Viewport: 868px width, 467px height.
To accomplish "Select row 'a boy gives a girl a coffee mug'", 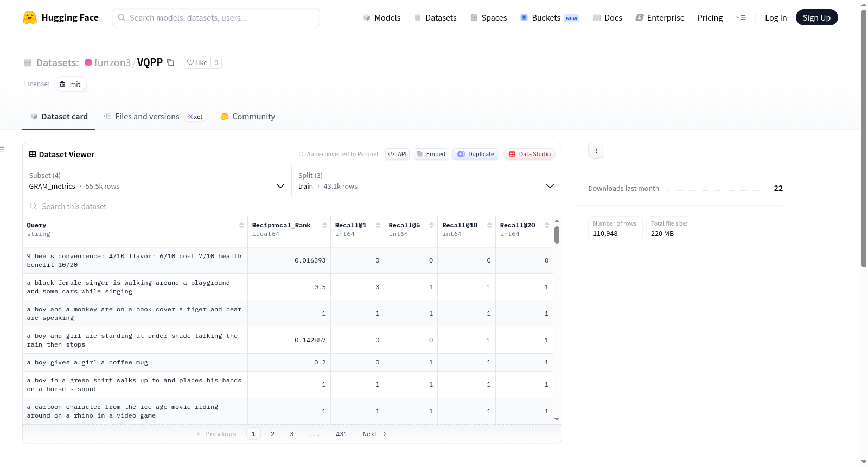I will click(288, 362).
